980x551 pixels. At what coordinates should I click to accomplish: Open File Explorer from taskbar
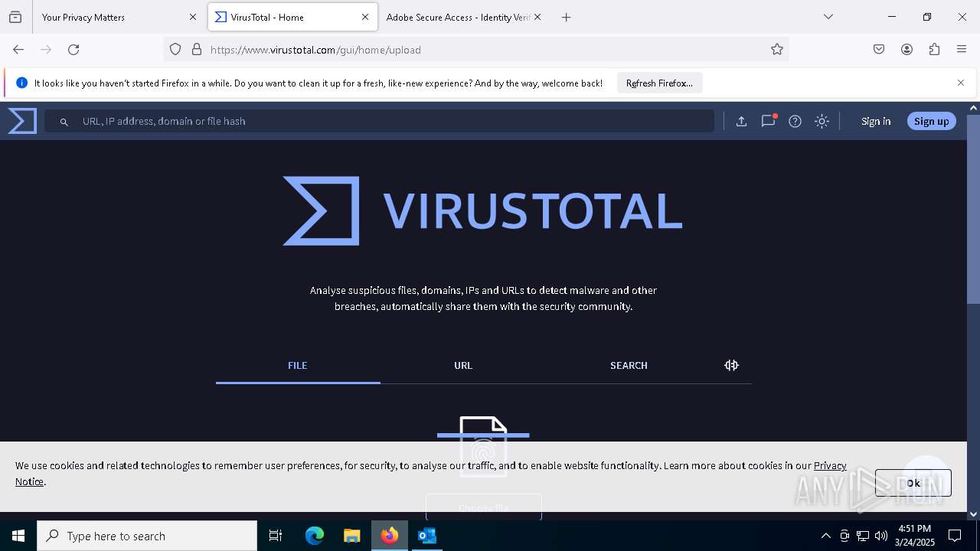(x=352, y=536)
